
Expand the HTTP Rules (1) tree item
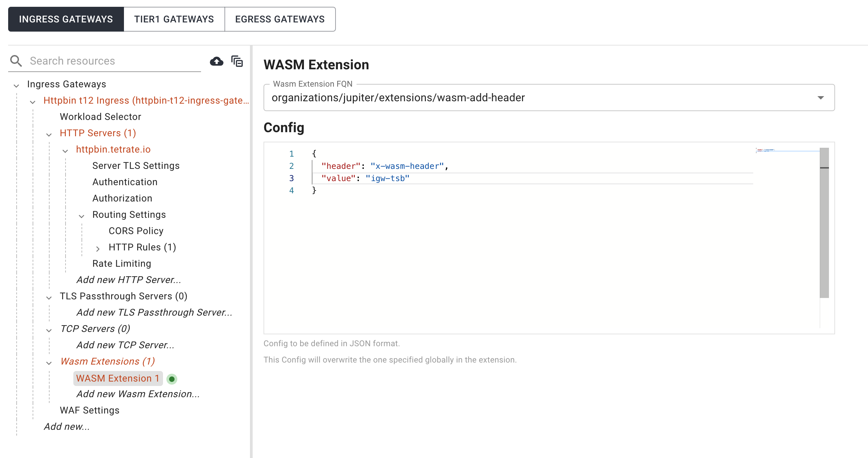[100, 248]
